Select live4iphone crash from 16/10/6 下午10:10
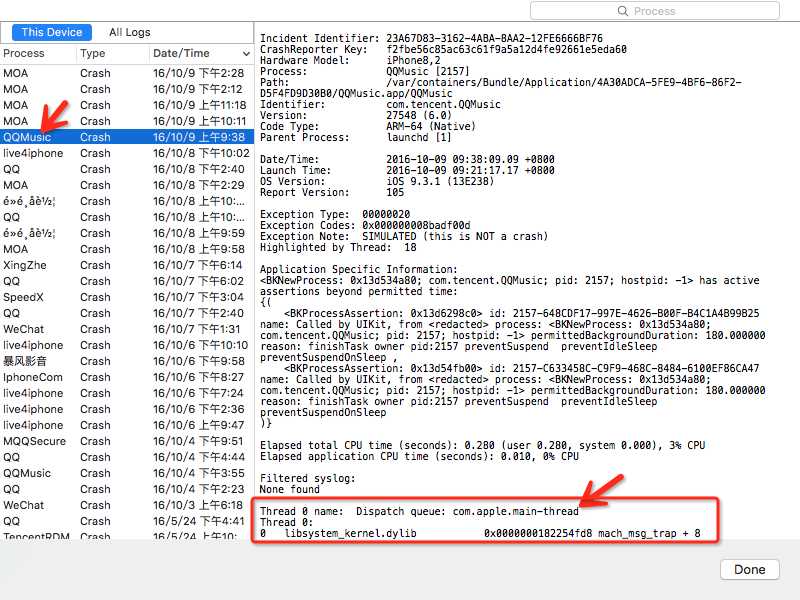Viewport: 800px width, 600px height. click(127, 345)
